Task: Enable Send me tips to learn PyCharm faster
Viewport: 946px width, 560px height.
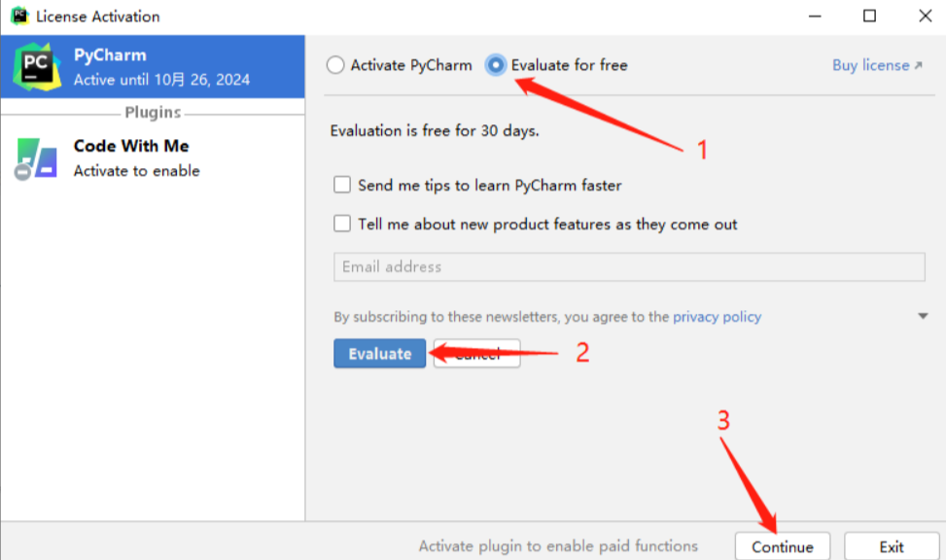Action: pos(342,185)
